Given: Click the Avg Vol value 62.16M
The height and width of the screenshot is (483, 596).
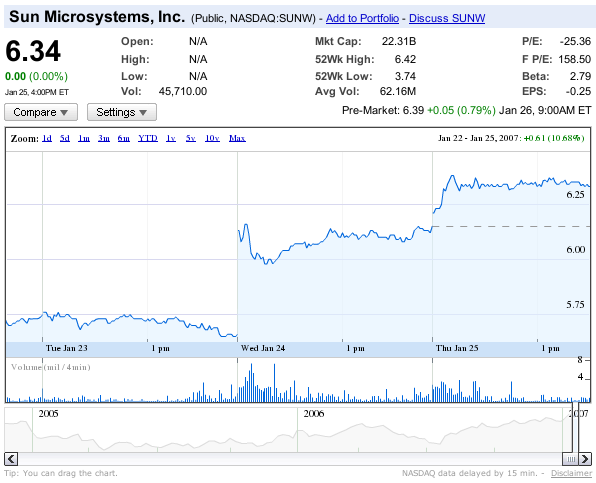Looking at the screenshot, I should [x=398, y=91].
